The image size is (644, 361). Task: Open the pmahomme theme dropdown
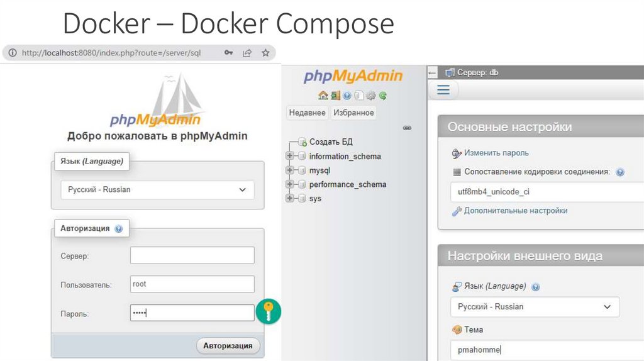547,350
